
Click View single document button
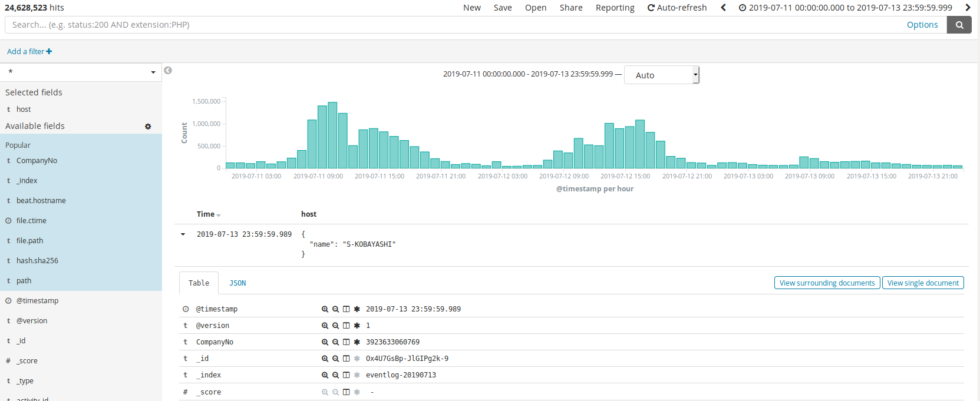tap(923, 283)
